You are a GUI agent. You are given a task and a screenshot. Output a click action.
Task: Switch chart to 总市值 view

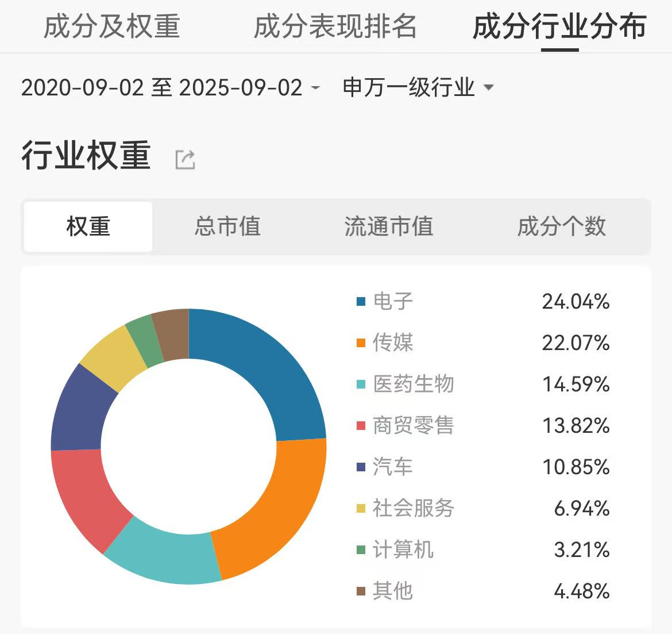click(x=227, y=226)
